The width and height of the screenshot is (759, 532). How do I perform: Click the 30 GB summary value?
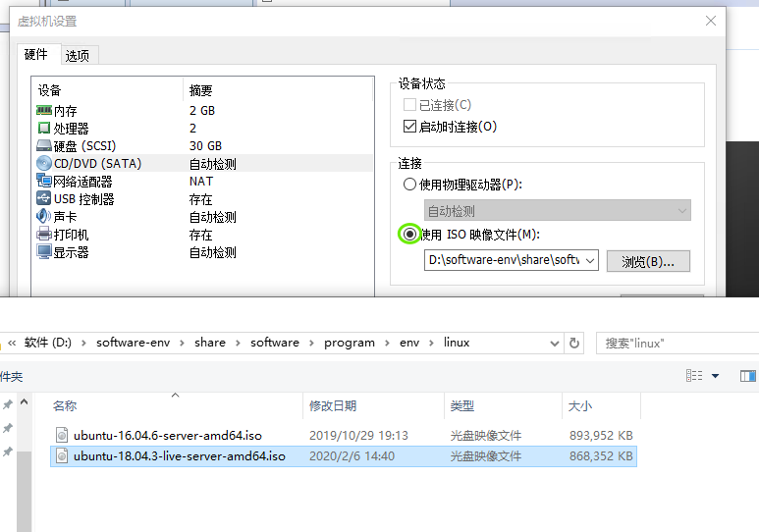tap(206, 145)
